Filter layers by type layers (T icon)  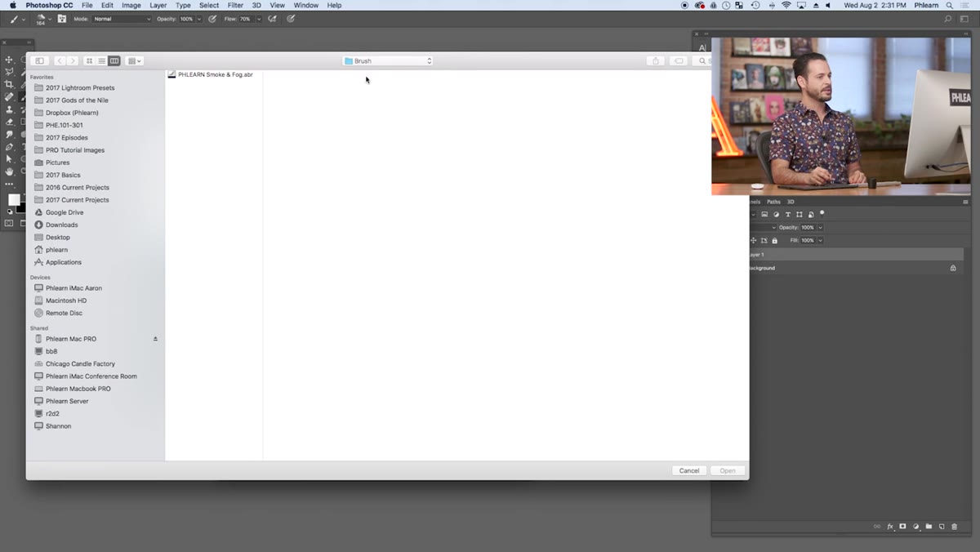click(x=788, y=215)
